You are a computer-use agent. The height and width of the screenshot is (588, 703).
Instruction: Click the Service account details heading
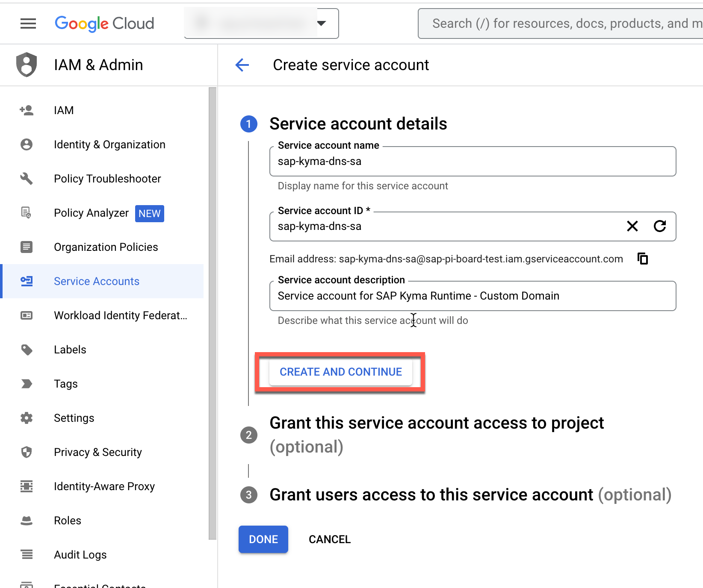(x=358, y=124)
